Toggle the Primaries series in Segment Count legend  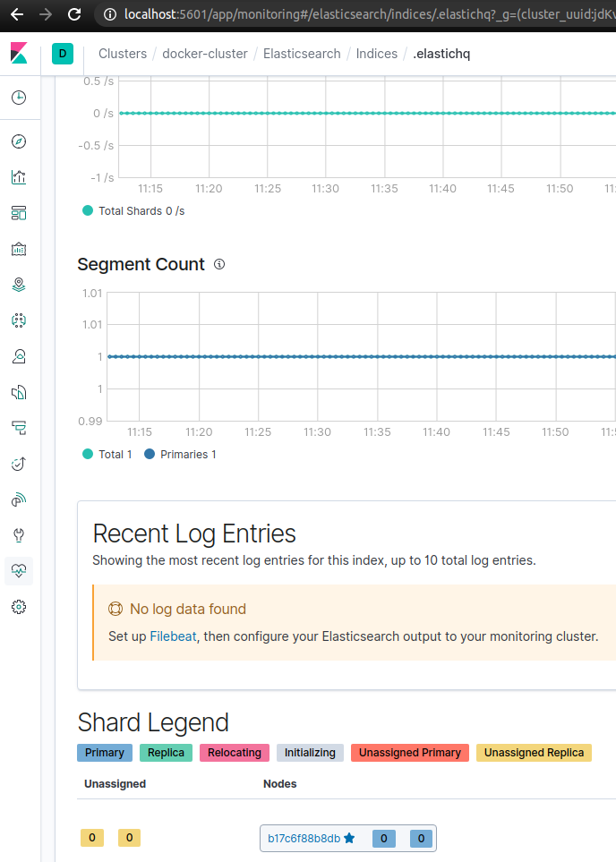coord(180,455)
